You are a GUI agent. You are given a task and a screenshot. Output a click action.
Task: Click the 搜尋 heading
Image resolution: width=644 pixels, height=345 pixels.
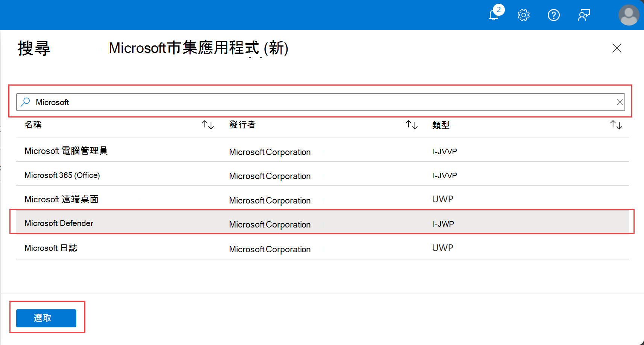(x=34, y=48)
